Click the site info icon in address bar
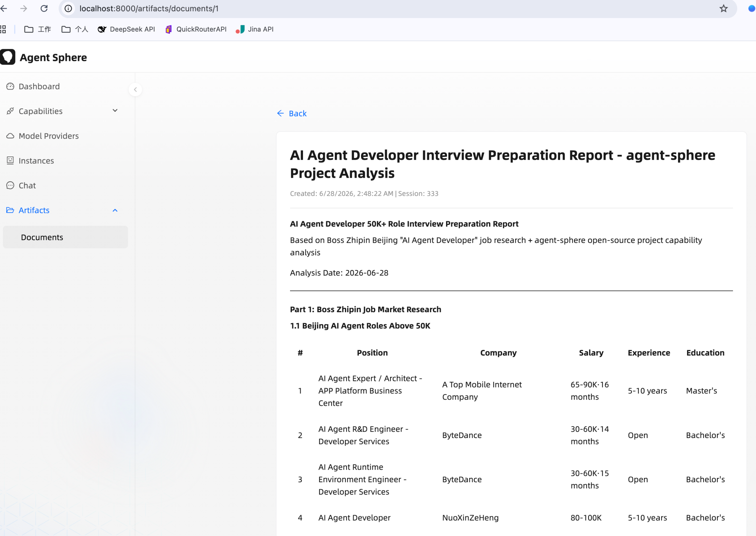Viewport: 756px width, 536px height. pyautogui.click(x=68, y=9)
